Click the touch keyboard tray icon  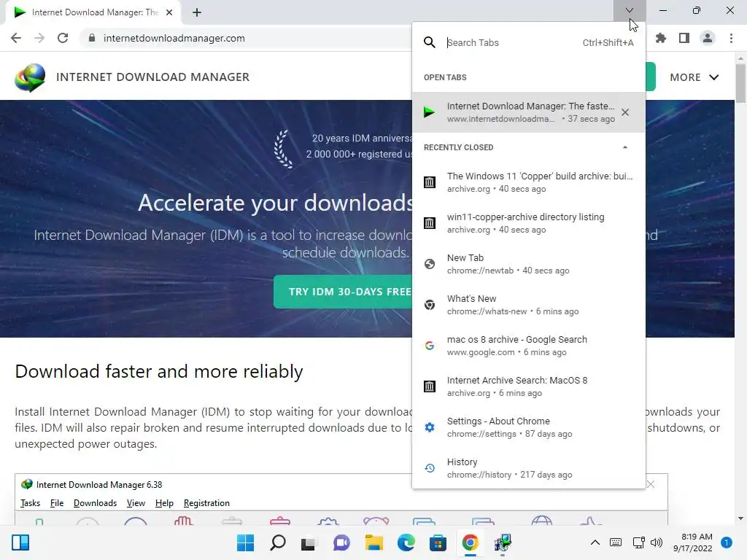[616, 542]
